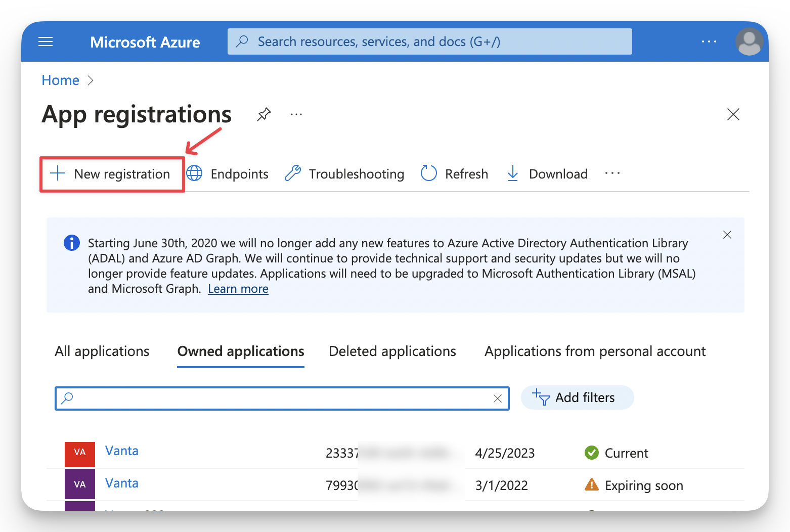The image size is (790, 532).
Task: Click the magnifier icon in the filter box
Action: [67, 398]
